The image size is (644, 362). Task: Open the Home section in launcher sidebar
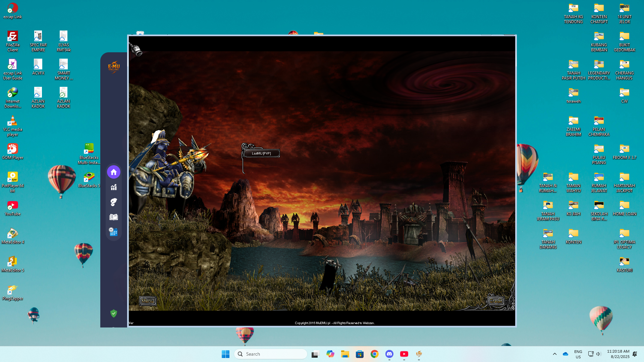pyautogui.click(x=114, y=172)
